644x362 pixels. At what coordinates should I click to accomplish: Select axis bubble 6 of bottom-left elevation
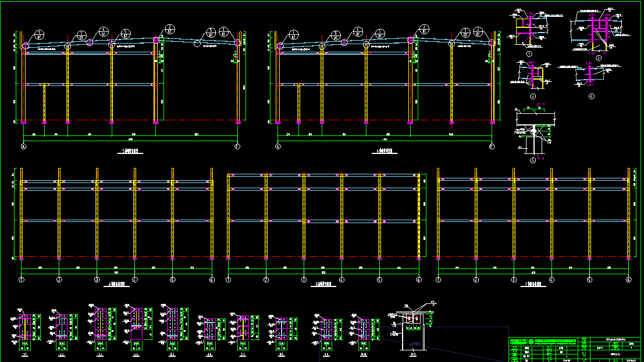coord(212,279)
